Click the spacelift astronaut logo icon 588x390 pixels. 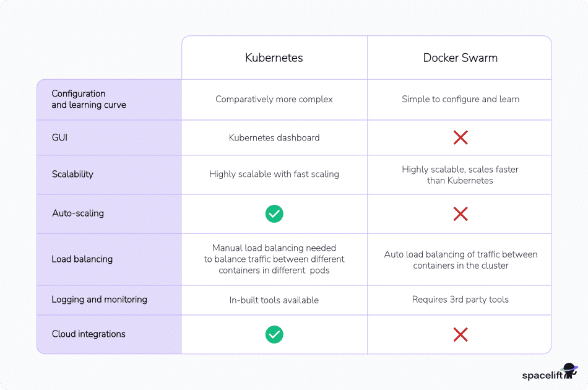569,371
